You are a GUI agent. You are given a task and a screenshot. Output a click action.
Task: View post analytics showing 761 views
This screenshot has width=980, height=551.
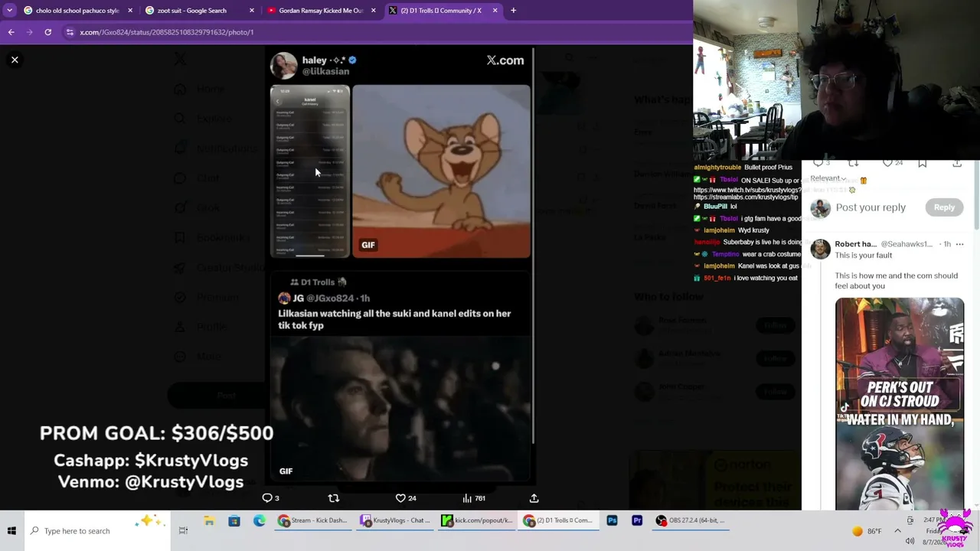pos(474,498)
